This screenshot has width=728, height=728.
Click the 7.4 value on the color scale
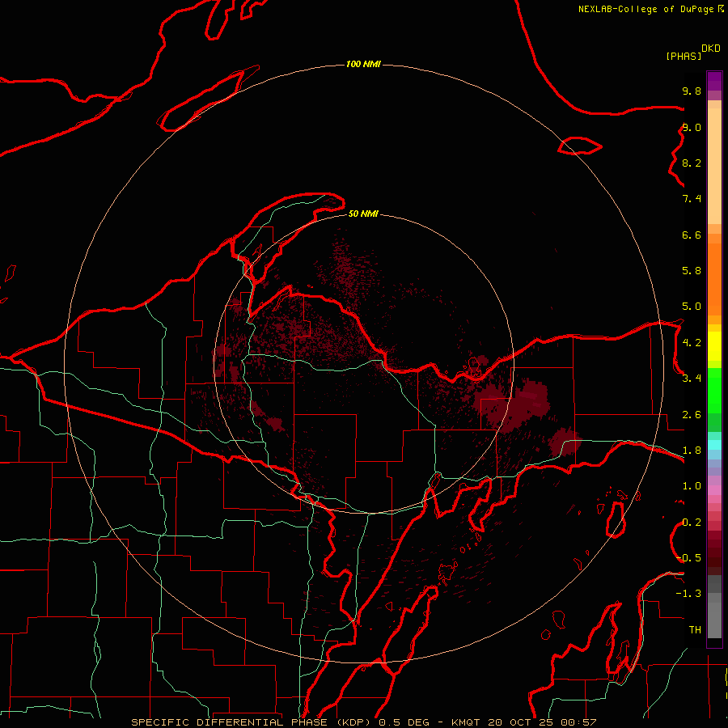tap(692, 199)
